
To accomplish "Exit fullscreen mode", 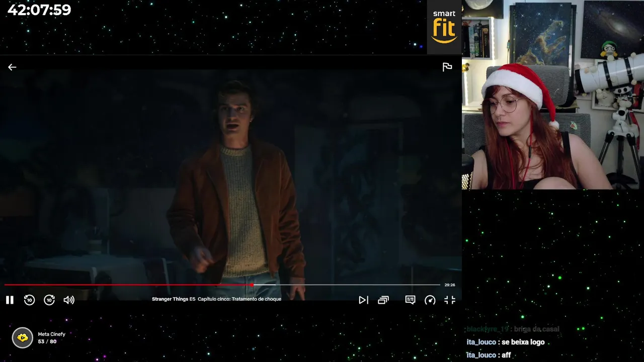I will (450, 300).
